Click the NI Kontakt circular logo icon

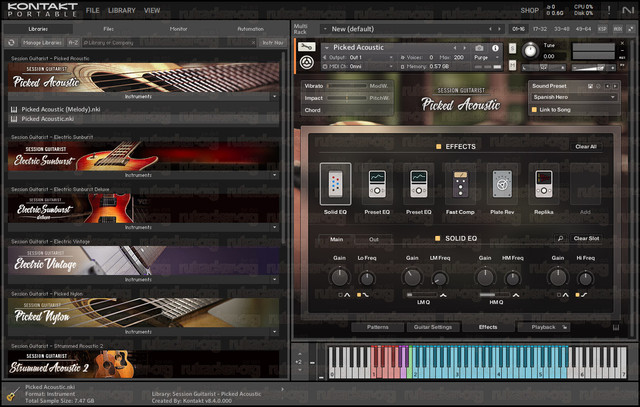307,63
